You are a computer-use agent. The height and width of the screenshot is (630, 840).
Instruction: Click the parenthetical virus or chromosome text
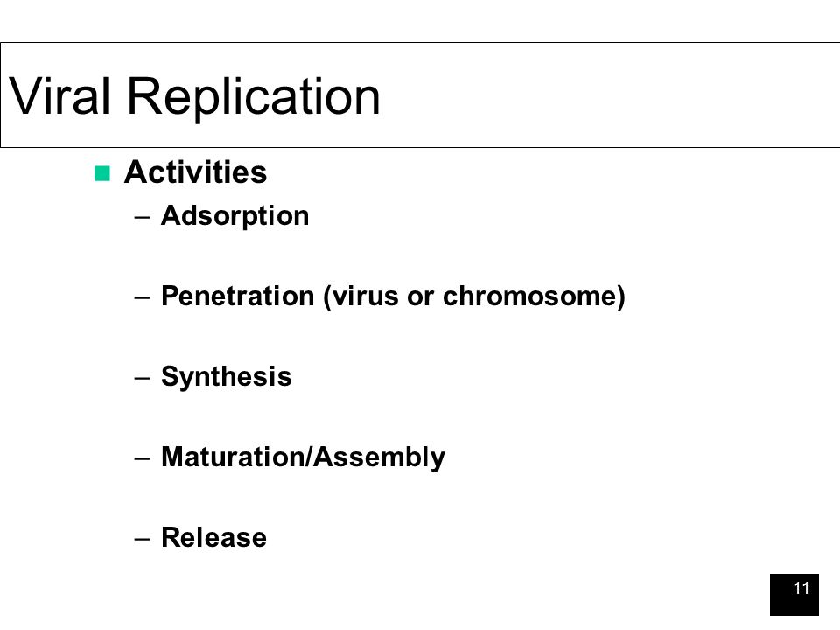tap(474, 297)
